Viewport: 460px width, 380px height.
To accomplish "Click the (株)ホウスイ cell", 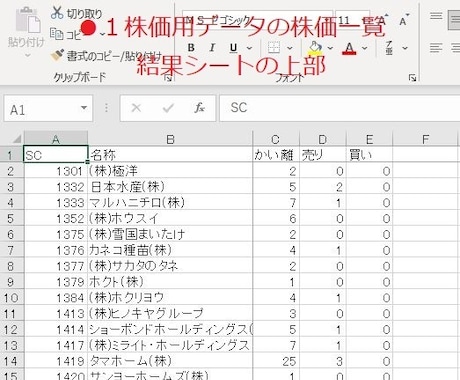I will click(x=170, y=218).
